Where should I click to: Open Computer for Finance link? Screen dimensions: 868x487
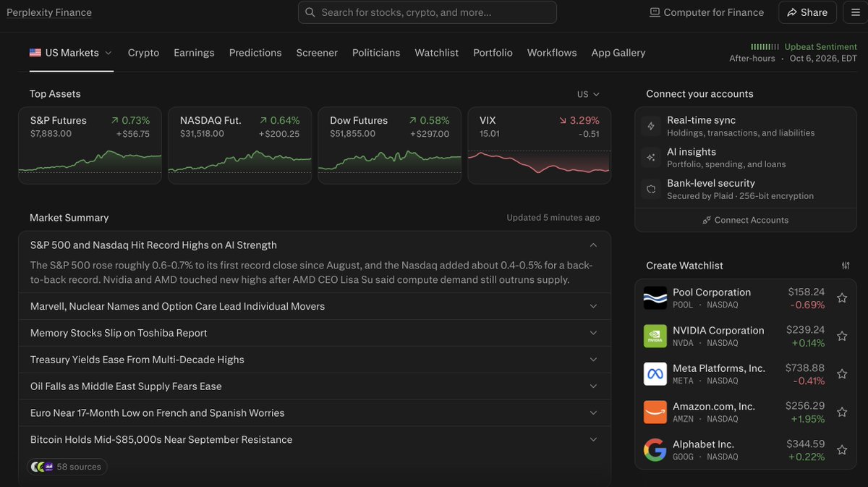coord(707,12)
